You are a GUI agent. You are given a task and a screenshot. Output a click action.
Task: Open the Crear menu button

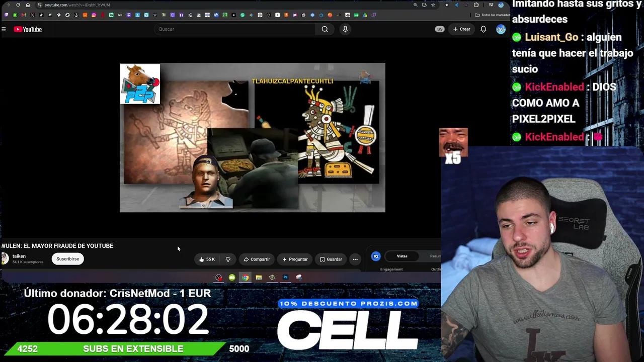tap(461, 29)
